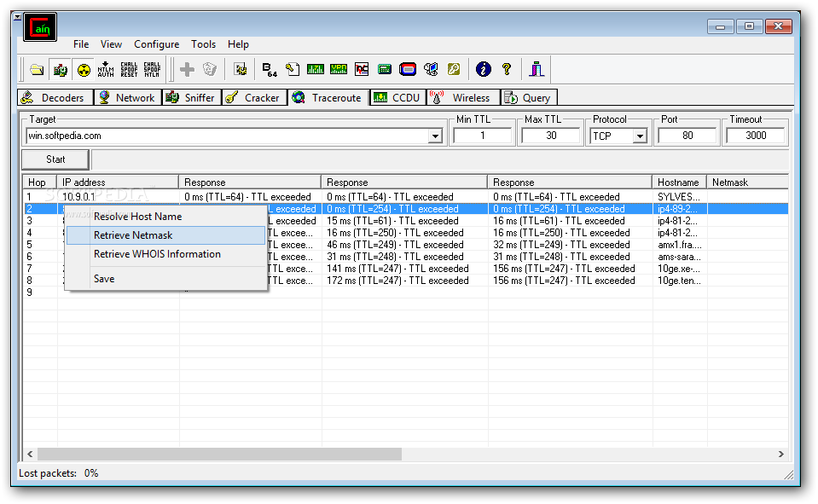Switch to the Query tab

(529, 97)
